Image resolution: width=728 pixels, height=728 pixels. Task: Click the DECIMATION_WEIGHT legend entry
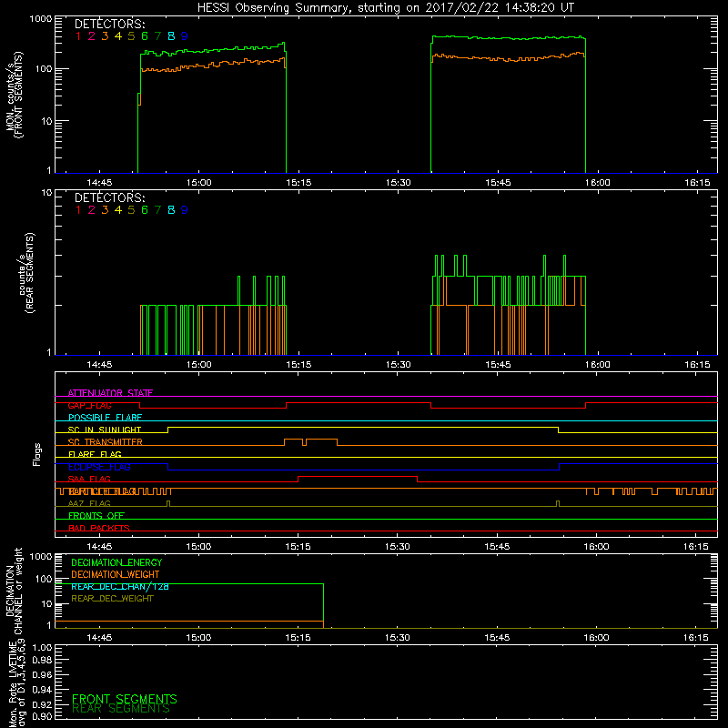116,575
